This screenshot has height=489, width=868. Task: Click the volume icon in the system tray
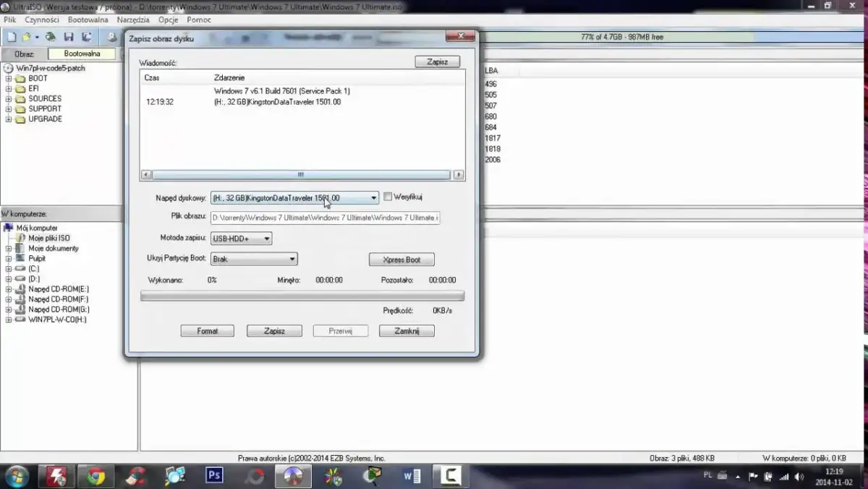[799, 476]
